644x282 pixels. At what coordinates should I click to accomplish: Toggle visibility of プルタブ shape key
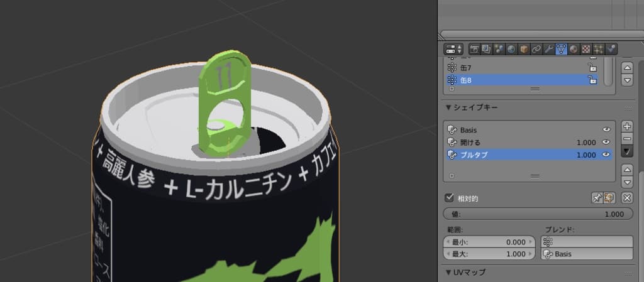pos(606,155)
